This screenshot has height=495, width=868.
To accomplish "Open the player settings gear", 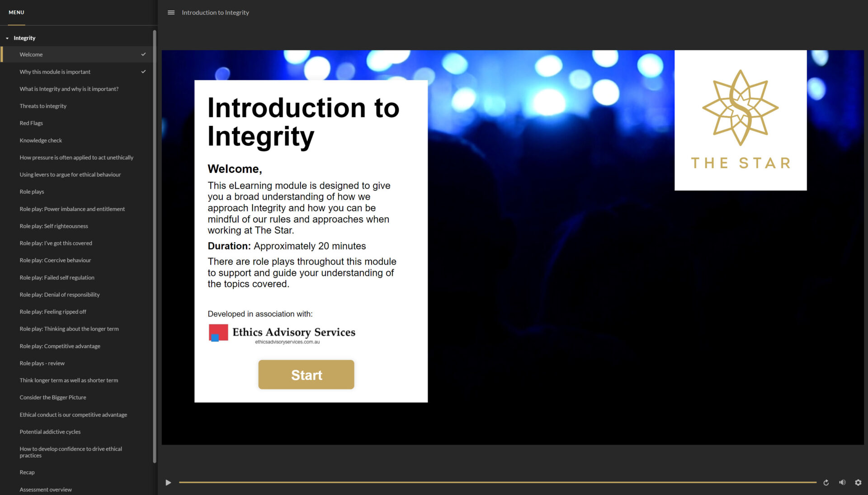I will (858, 482).
